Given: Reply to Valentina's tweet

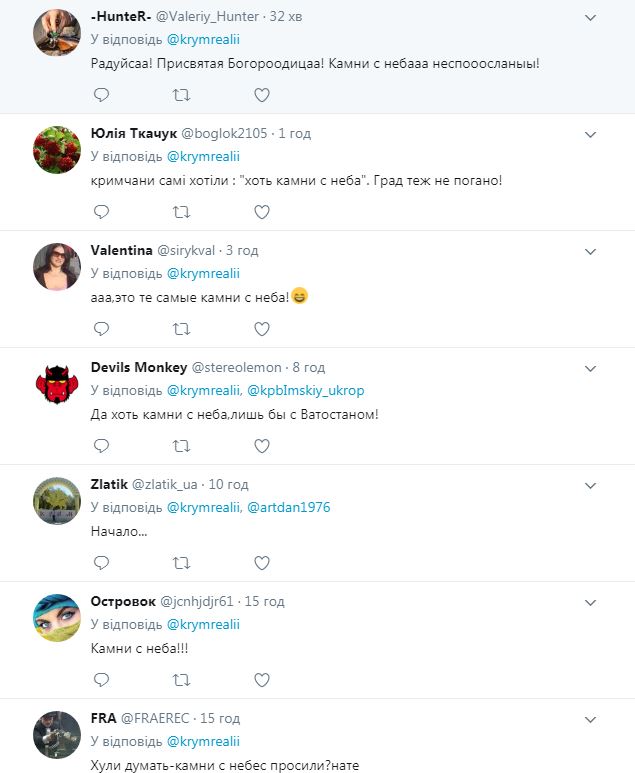Looking at the screenshot, I should point(101,328).
